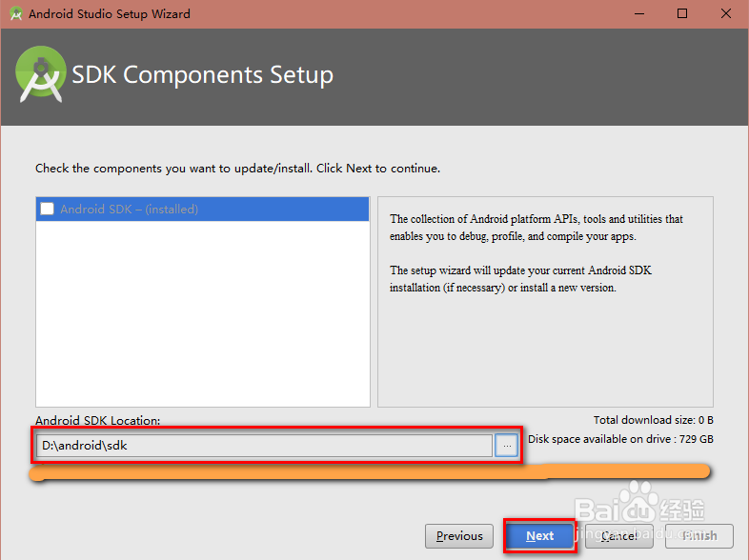The image size is (749, 560).
Task: Toggle the Android SDK (installed) checkbox
Action: tap(48, 210)
